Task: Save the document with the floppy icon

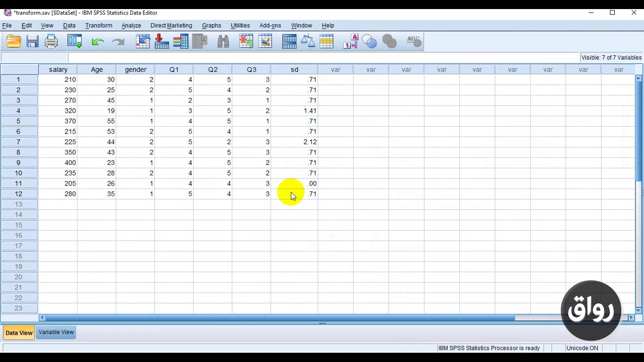Action: 33,41
